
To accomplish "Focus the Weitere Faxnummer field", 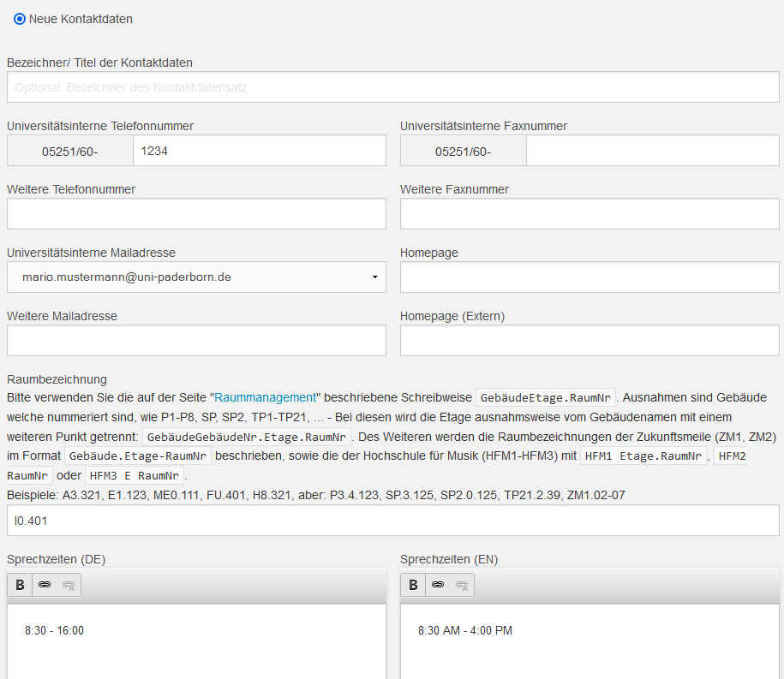I will tap(589, 214).
